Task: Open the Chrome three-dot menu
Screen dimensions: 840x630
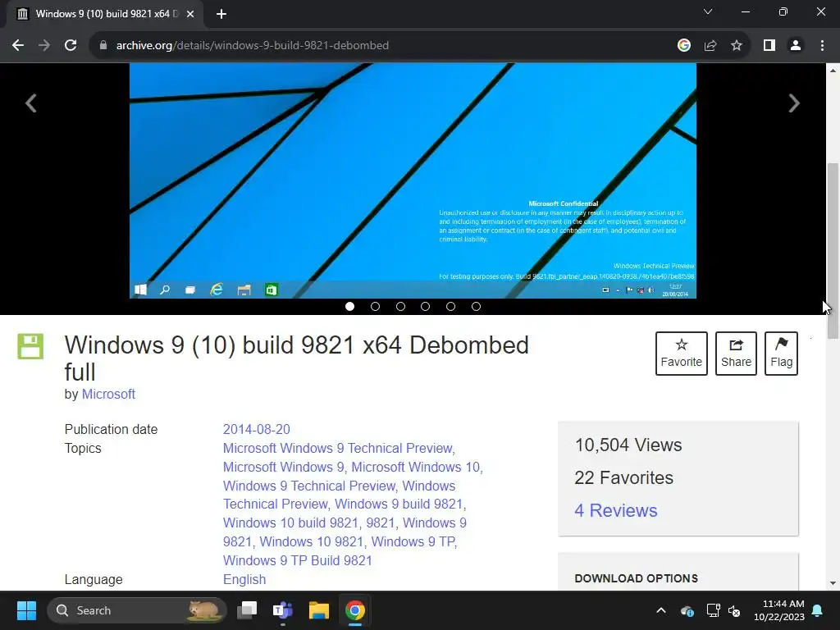Action: (x=822, y=46)
